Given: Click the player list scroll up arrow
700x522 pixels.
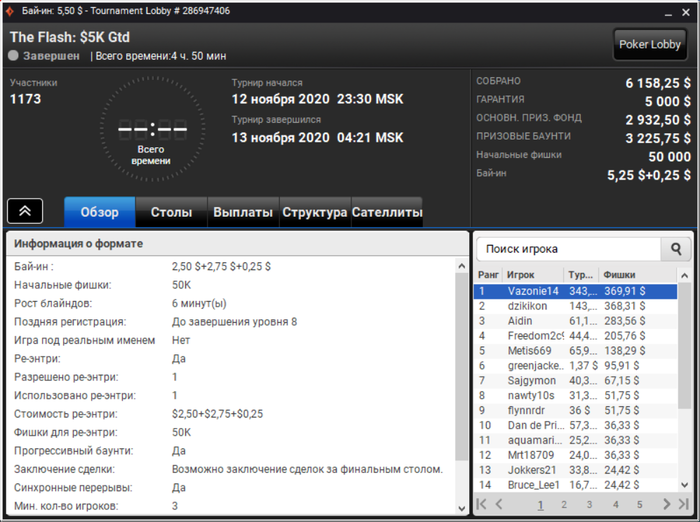Looking at the screenshot, I should (x=684, y=276).
